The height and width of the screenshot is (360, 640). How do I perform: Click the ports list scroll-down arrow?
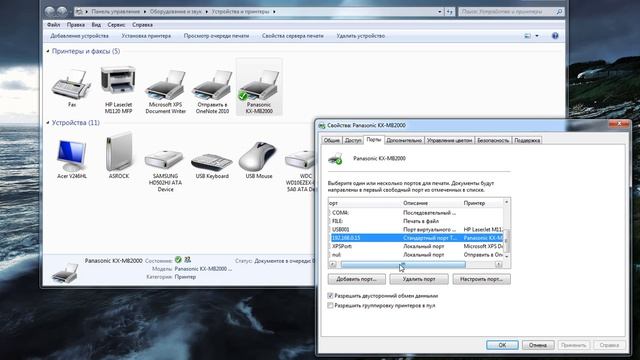tap(507, 256)
